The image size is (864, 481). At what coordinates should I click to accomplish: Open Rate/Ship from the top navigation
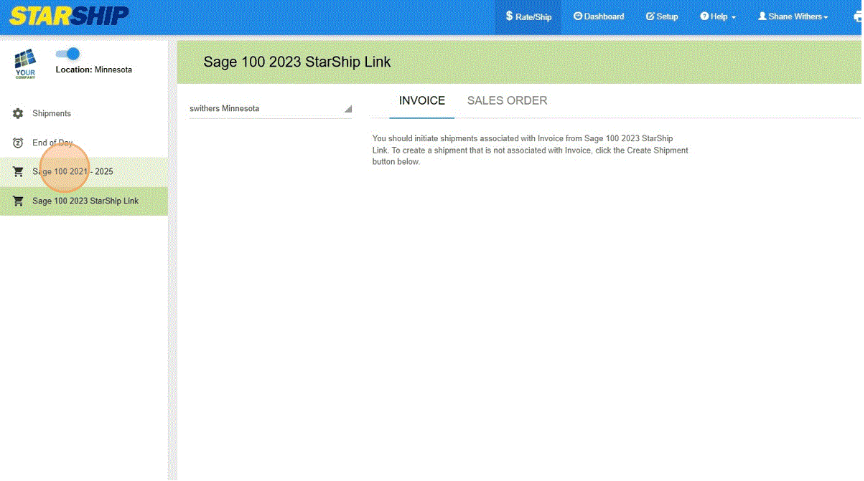(x=528, y=17)
